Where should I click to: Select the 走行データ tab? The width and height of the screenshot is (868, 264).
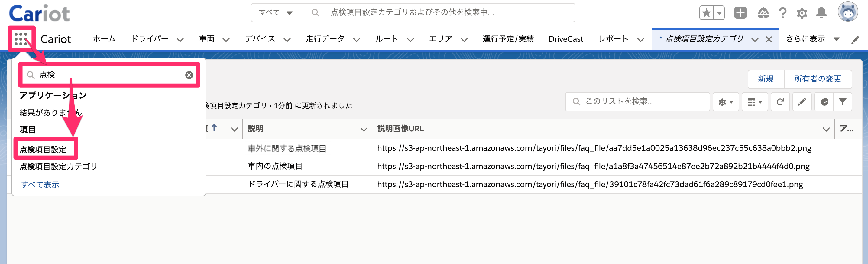(325, 39)
